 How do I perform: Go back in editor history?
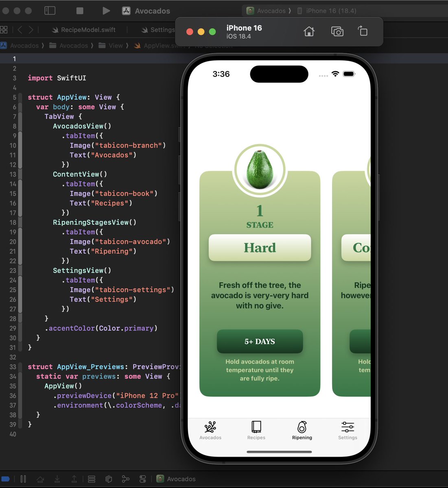coord(20,30)
